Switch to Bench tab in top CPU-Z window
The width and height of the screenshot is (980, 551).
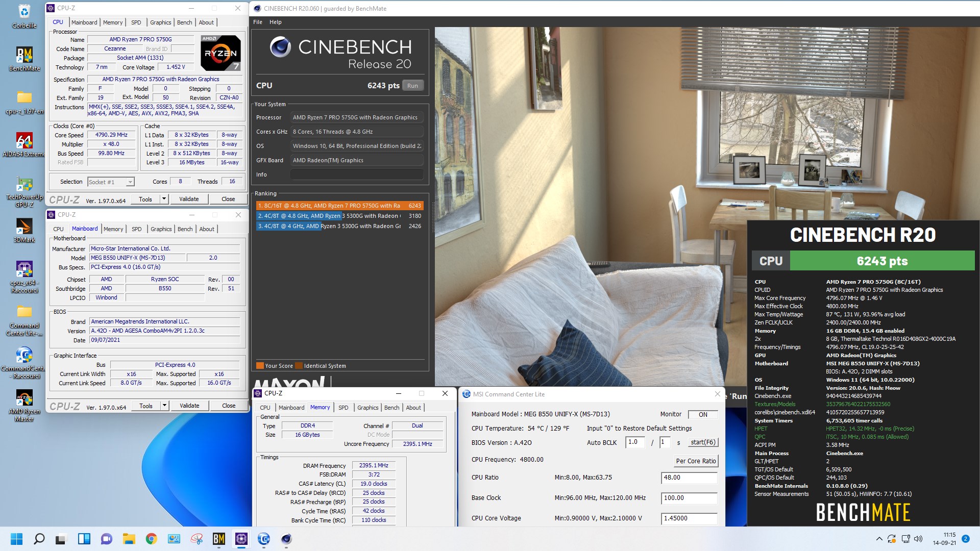184,22
